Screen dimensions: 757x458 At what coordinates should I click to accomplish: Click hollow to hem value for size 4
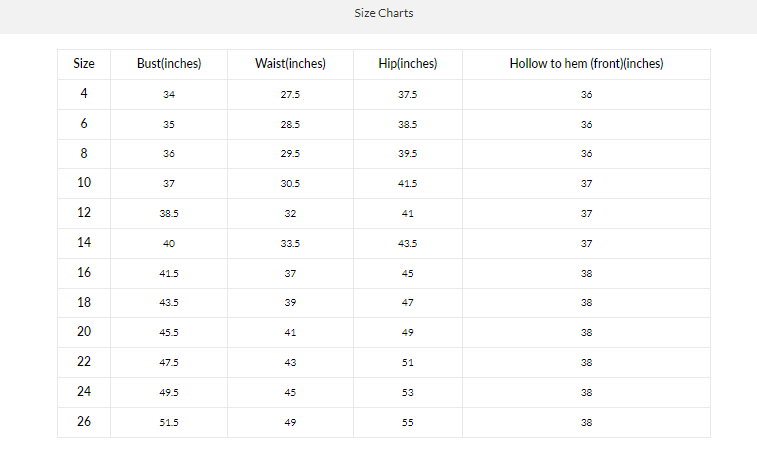coord(586,94)
